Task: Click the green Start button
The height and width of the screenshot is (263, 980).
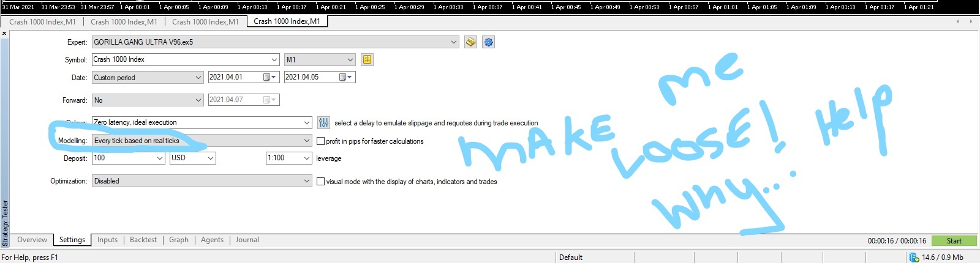Action: [x=954, y=241]
